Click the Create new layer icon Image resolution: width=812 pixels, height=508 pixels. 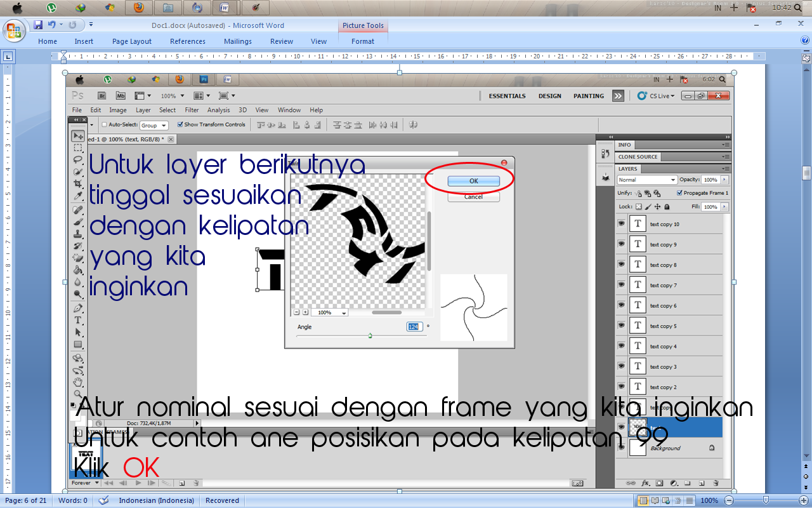pos(702,483)
